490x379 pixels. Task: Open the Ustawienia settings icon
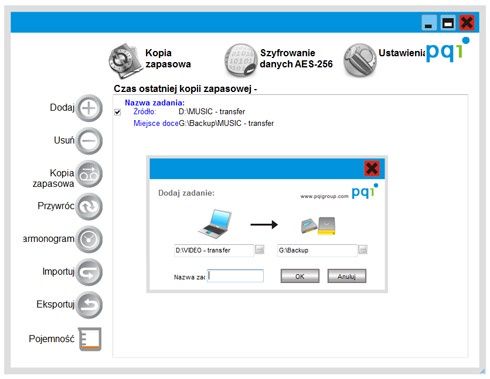[360, 60]
